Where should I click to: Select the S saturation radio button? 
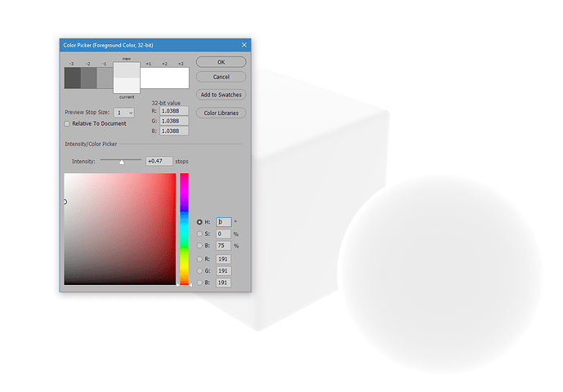[199, 234]
